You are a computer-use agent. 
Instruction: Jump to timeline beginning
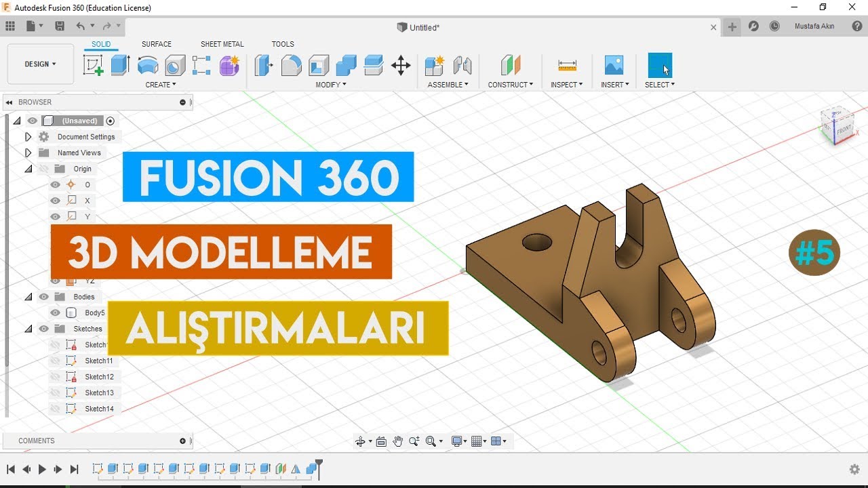[11, 469]
